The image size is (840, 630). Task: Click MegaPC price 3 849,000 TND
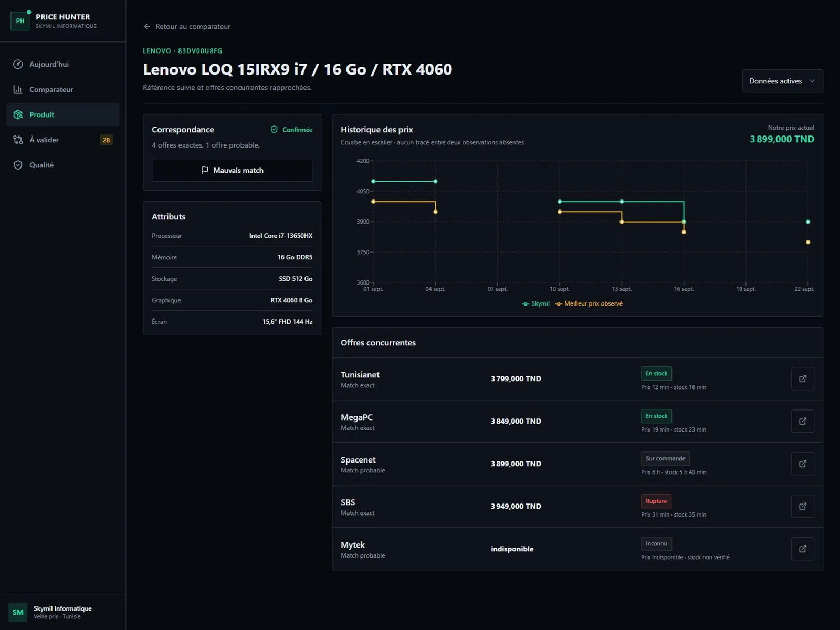click(516, 421)
